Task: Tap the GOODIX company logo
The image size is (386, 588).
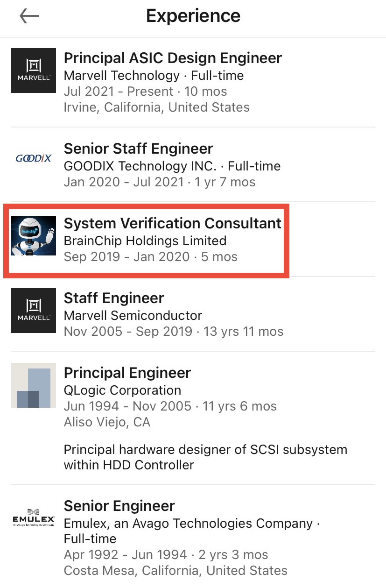Action: coord(34,158)
